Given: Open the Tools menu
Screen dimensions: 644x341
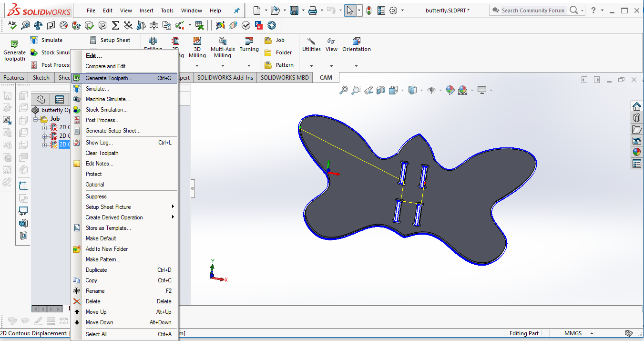Looking at the screenshot, I should 167,10.
